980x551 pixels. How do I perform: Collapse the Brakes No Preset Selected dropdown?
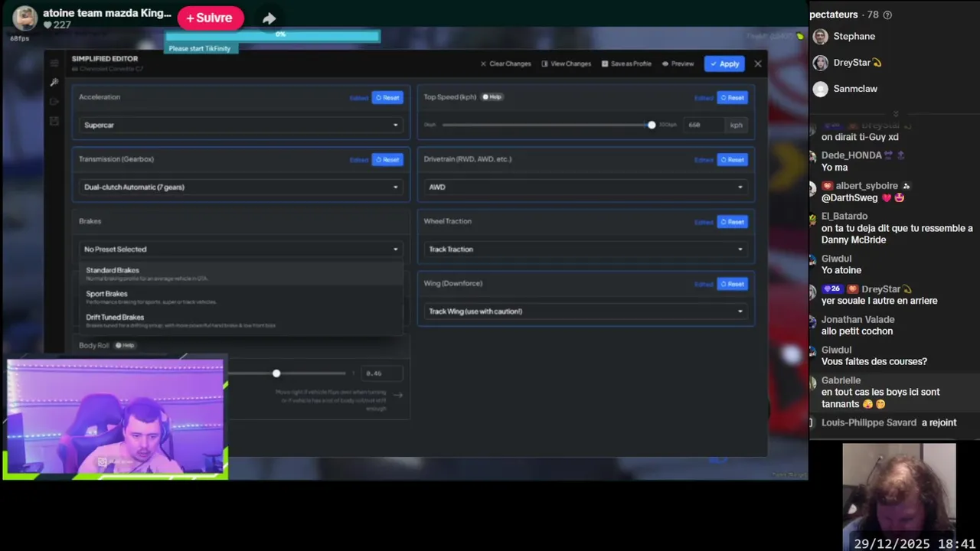point(241,249)
